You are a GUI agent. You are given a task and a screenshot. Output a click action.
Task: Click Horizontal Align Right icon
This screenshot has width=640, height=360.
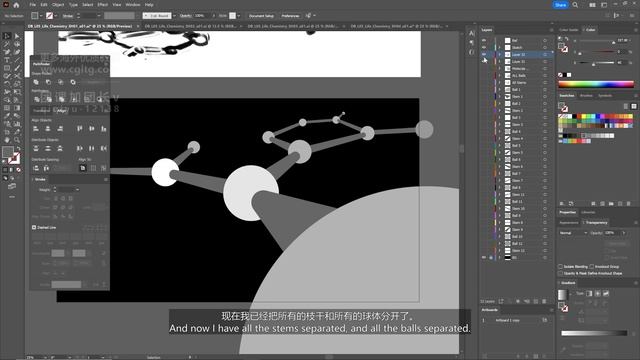[x=60, y=129]
